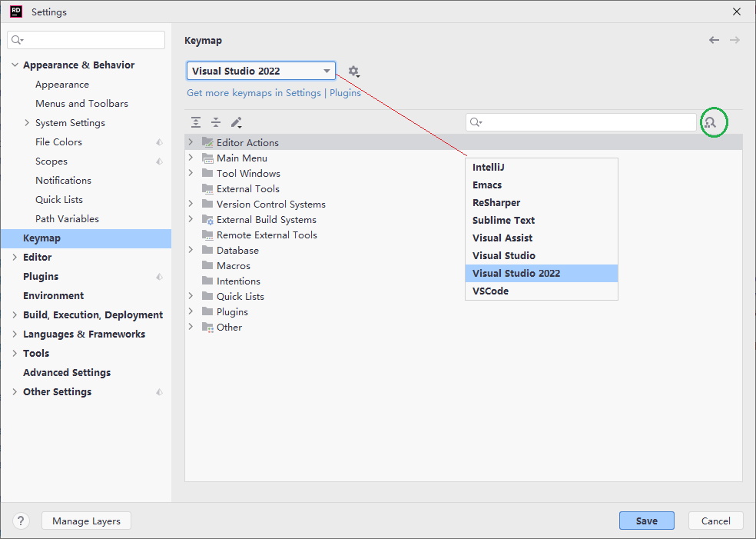Click the Expand All icon in keymap toolbar
This screenshot has height=539, width=756.
[x=196, y=122]
